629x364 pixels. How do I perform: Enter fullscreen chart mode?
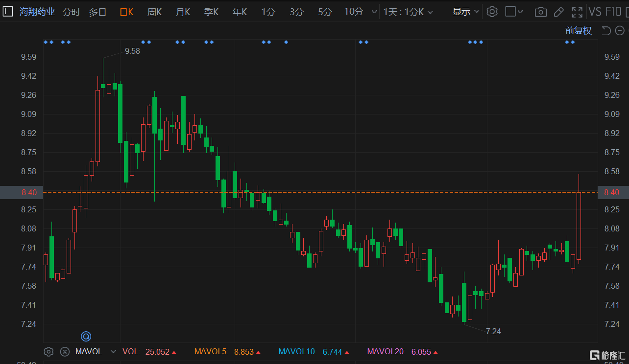pyautogui.click(x=577, y=12)
